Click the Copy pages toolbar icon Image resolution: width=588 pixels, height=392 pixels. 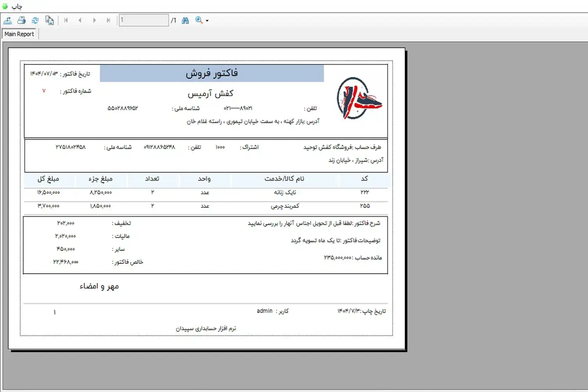coord(49,20)
